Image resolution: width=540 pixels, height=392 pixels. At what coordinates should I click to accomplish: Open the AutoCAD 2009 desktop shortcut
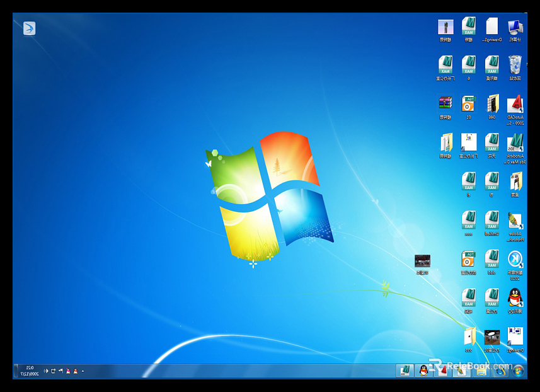[516, 105]
